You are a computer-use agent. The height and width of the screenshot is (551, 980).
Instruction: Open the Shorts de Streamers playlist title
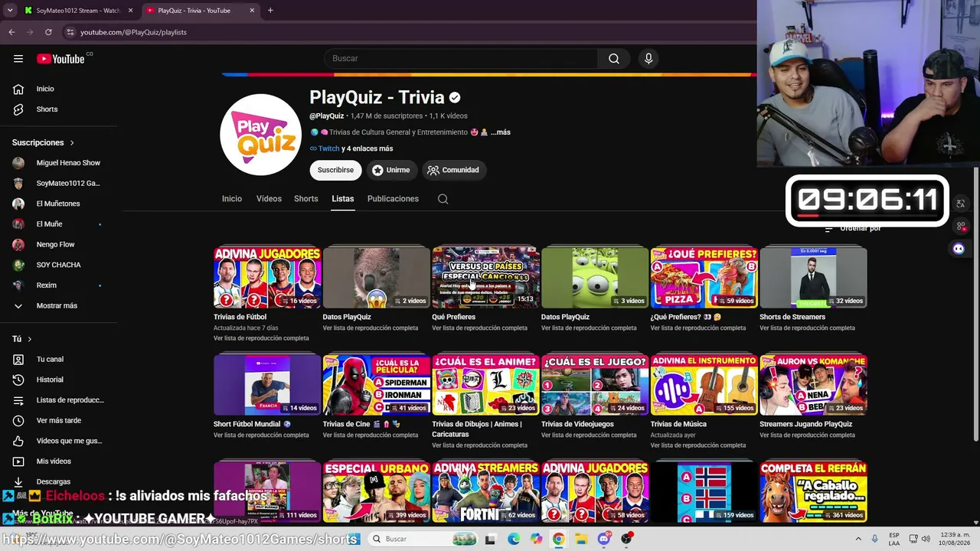(x=792, y=317)
